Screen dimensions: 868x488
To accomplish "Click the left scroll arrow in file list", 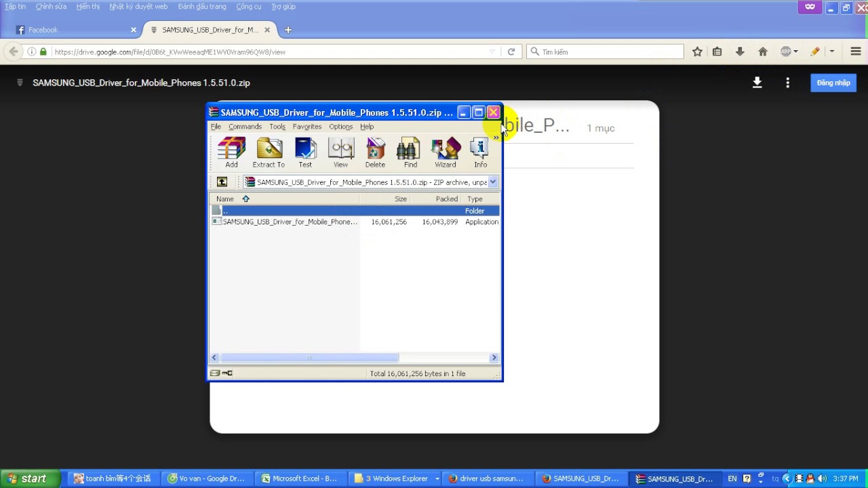I will 215,357.
